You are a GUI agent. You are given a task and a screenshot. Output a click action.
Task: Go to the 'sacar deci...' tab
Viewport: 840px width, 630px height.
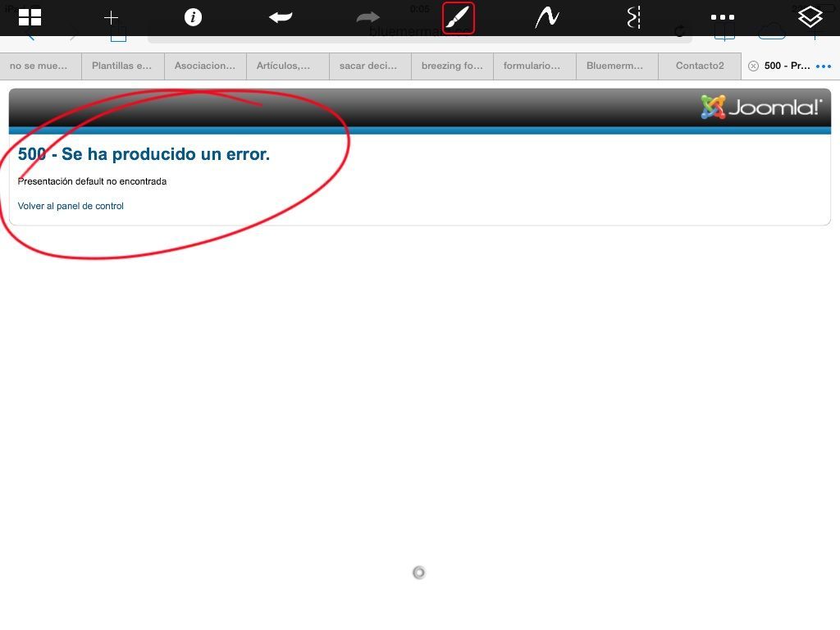370,66
